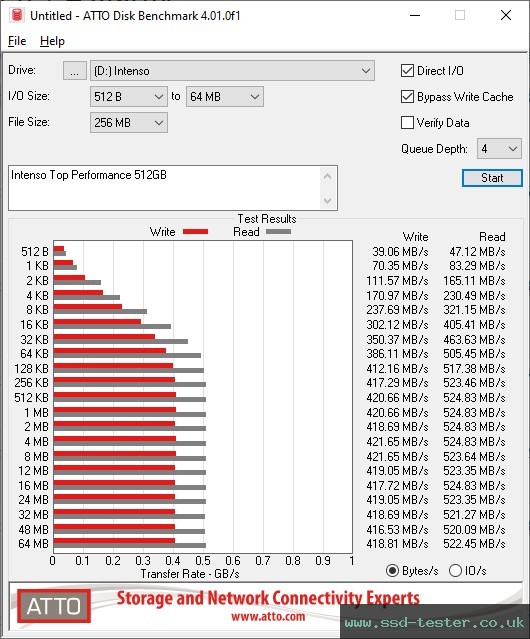Close the ATTO Disk Benchmark window

click(506, 15)
